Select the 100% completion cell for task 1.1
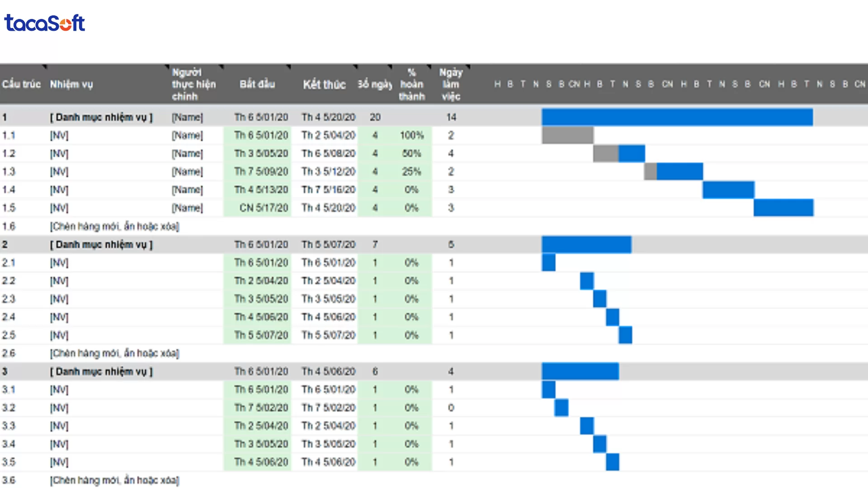Viewport: 868px width, 488px height. (x=411, y=135)
